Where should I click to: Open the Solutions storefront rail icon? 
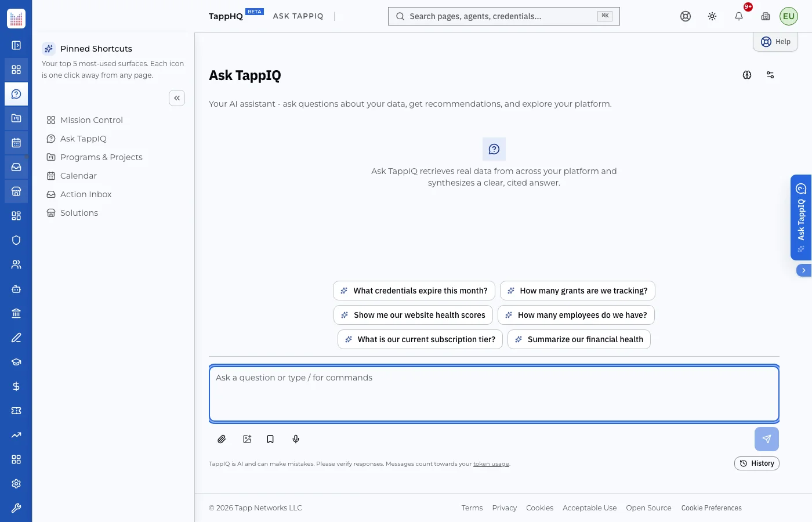(x=16, y=191)
